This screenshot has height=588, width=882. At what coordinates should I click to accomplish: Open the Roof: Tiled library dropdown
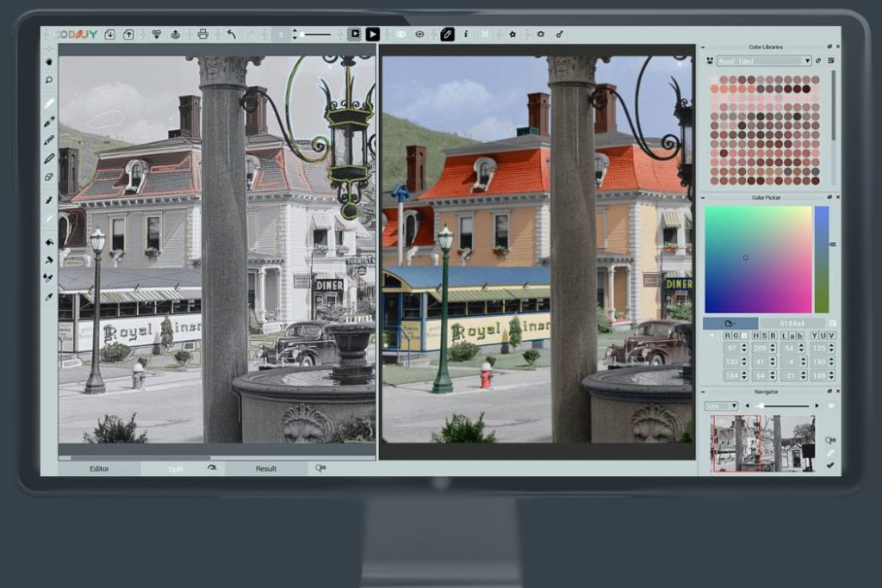(x=763, y=61)
